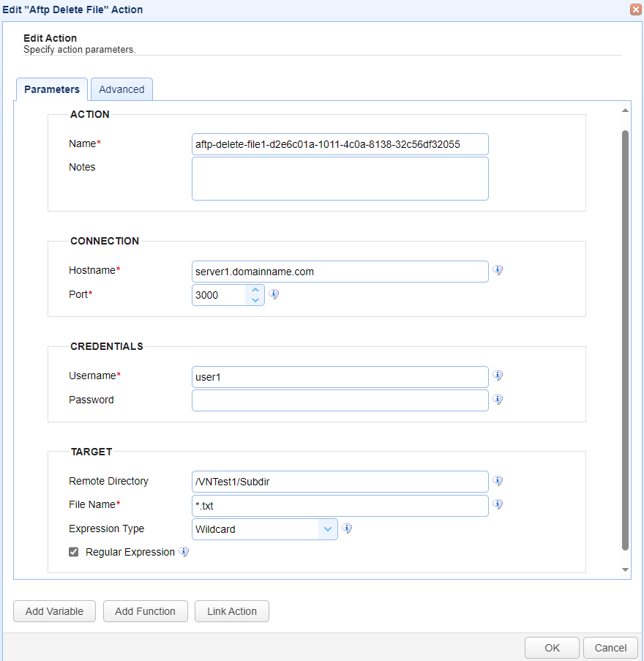Click the Add Function button
This screenshot has height=661, width=644.
[x=145, y=610]
